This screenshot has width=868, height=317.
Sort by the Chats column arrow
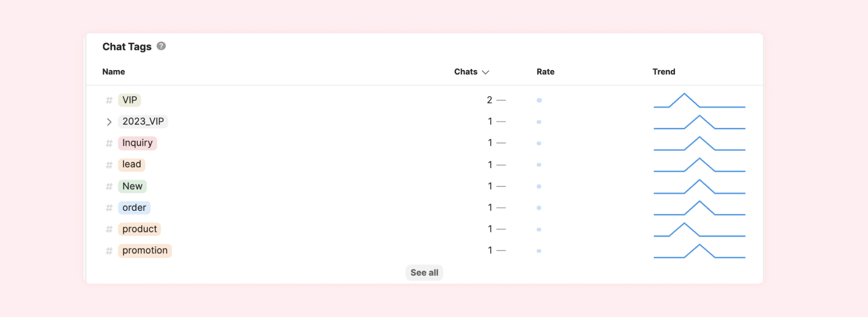tap(485, 72)
